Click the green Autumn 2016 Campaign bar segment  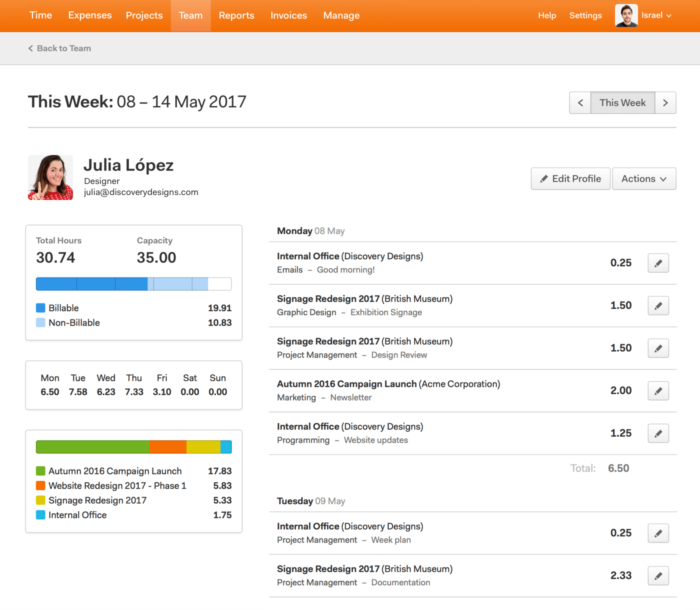coord(92,446)
